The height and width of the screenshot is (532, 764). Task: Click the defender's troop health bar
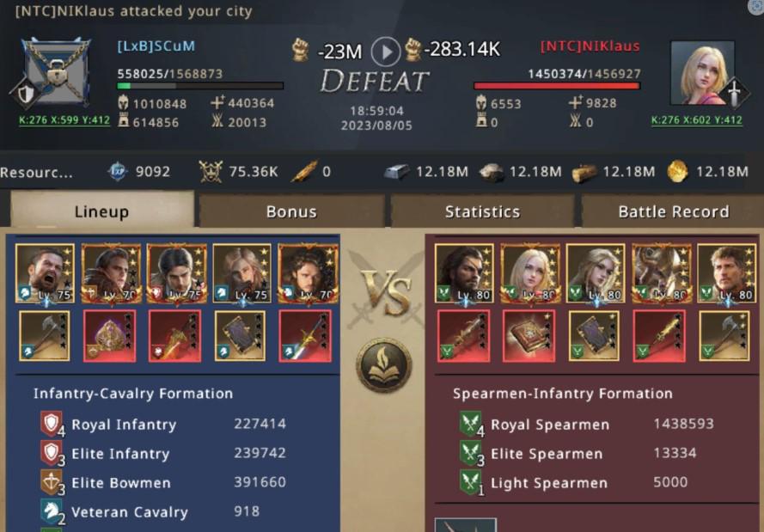pyautogui.click(x=200, y=86)
